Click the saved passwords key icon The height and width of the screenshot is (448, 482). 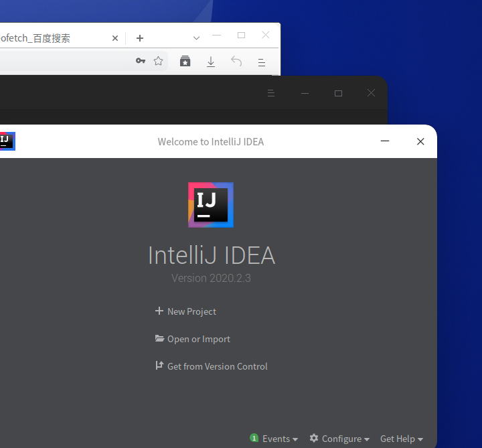tap(141, 61)
